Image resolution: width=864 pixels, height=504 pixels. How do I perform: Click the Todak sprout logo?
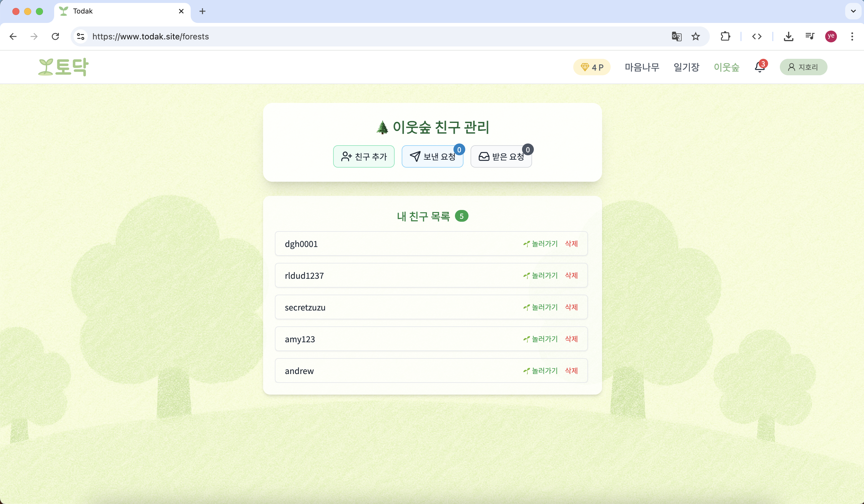tap(64, 67)
